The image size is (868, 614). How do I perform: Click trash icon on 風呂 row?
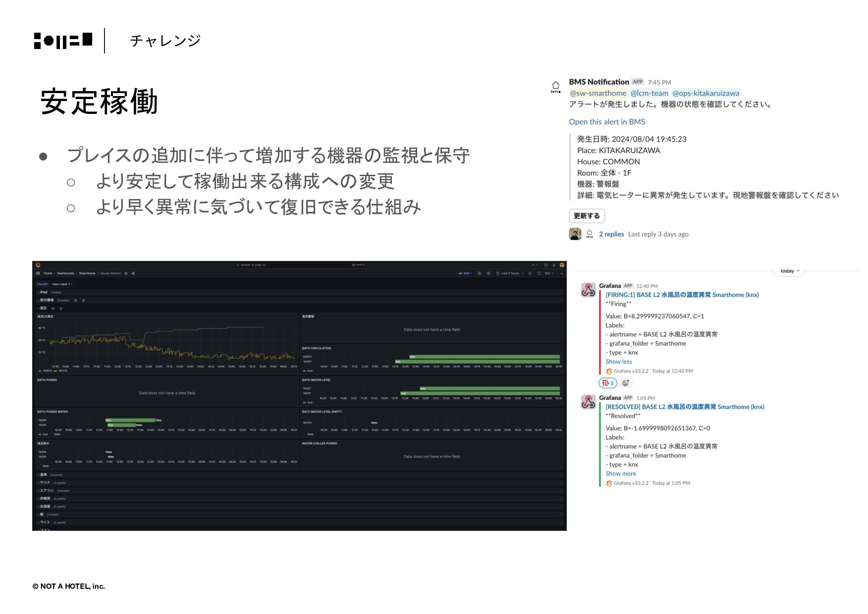[x=61, y=308]
